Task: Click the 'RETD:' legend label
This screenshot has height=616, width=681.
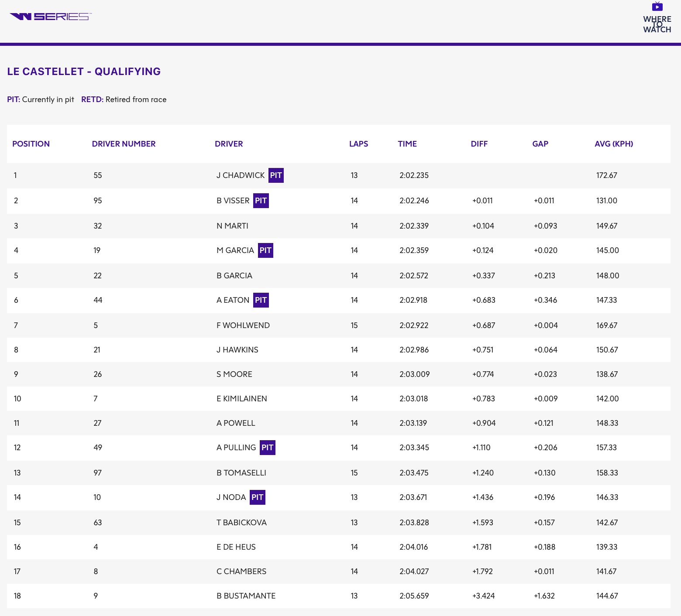Action: pos(92,99)
